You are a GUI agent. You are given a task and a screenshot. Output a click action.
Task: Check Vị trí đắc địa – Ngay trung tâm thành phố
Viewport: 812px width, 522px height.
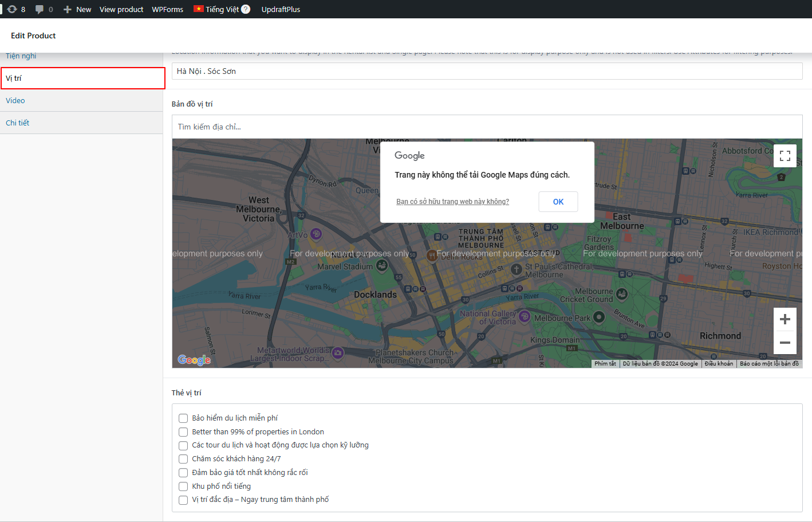coord(183,500)
